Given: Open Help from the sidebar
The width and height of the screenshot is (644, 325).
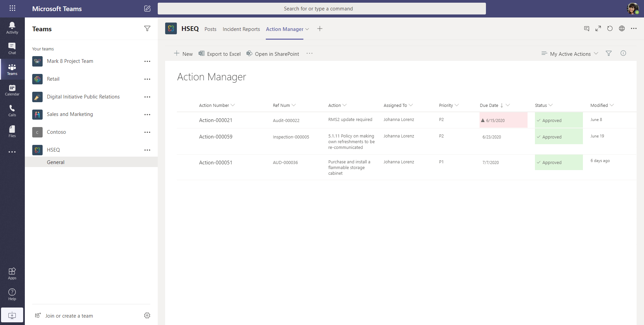Looking at the screenshot, I should coord(12,294).
